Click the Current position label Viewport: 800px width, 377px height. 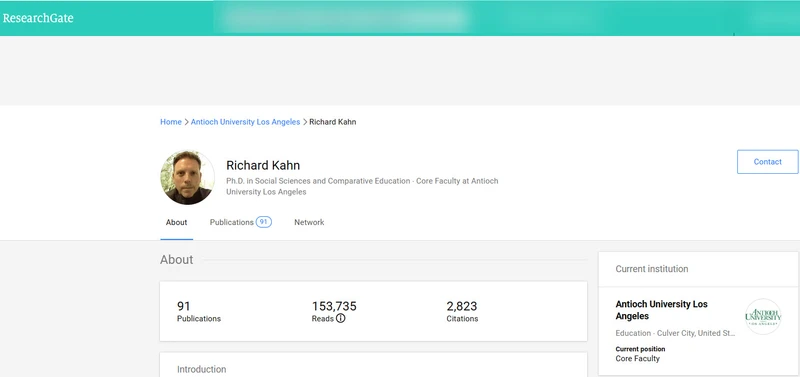[x=640, y=349]
